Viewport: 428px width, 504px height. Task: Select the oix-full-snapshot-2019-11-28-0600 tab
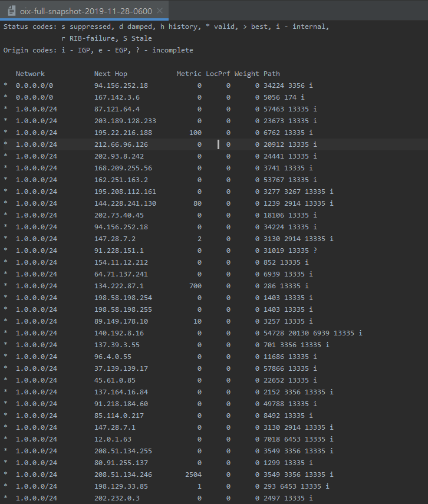click(x=84, y=11)
